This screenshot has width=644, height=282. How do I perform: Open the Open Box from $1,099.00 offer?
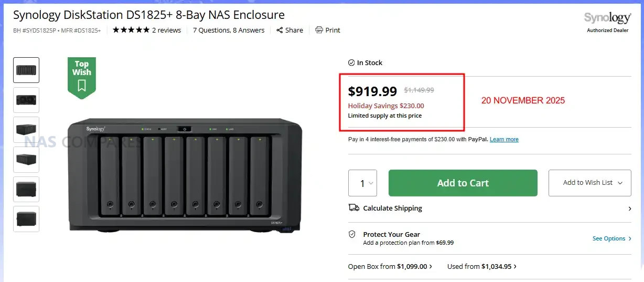390,267
